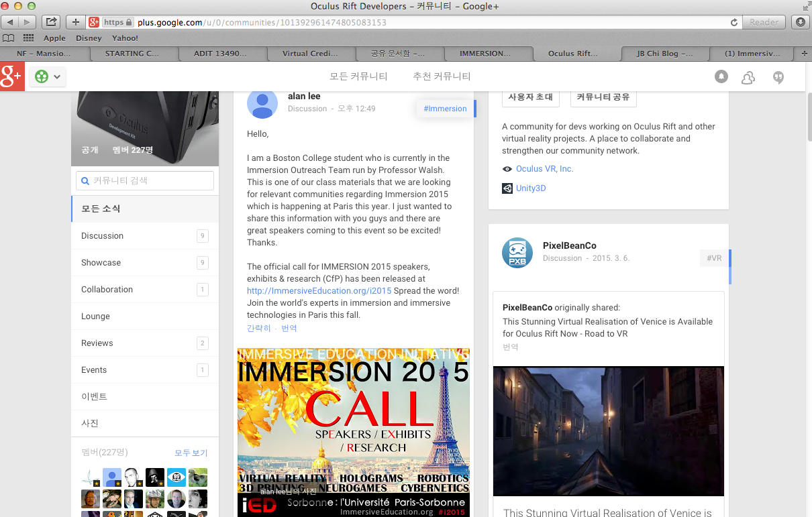Open the bald man sketch member avatar
812x517 pixels.
[134, 477]
